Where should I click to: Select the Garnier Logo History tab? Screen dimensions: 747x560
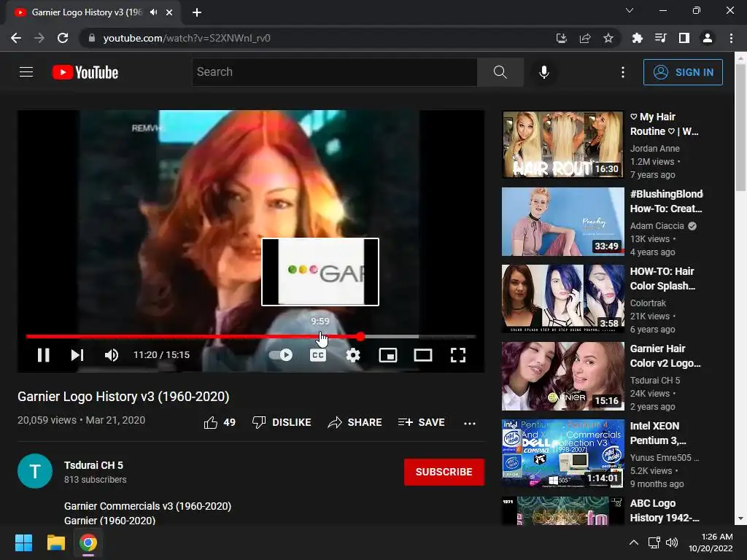pos(93,12)
